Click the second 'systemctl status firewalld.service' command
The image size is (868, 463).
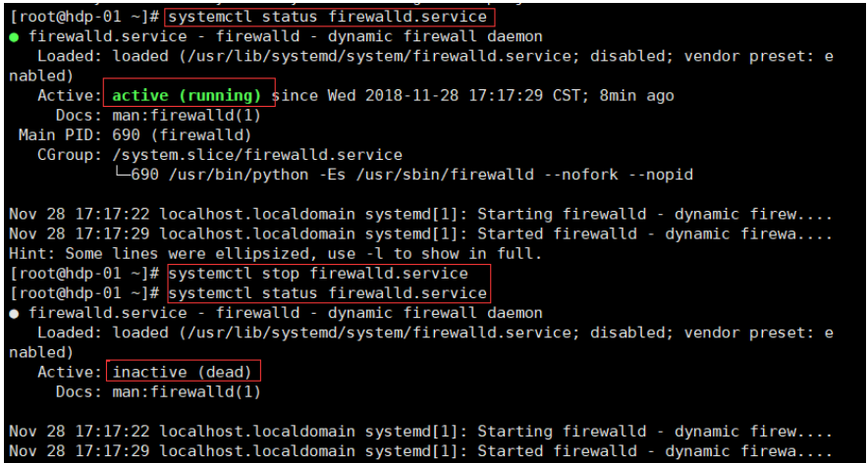tap(327, 293)
